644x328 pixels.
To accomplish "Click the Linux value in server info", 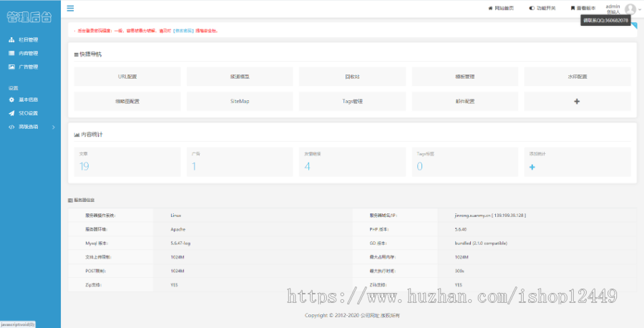I will (176, 216).
